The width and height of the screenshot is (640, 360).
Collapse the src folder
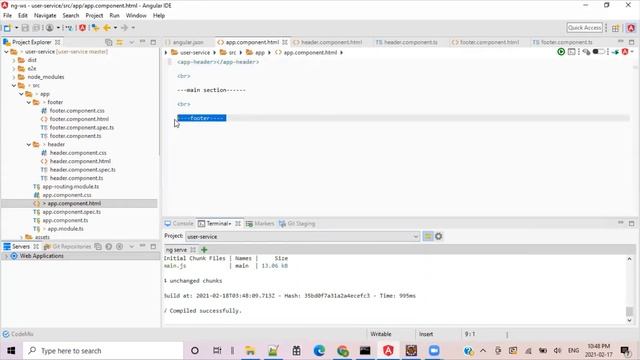pos(14,85)
